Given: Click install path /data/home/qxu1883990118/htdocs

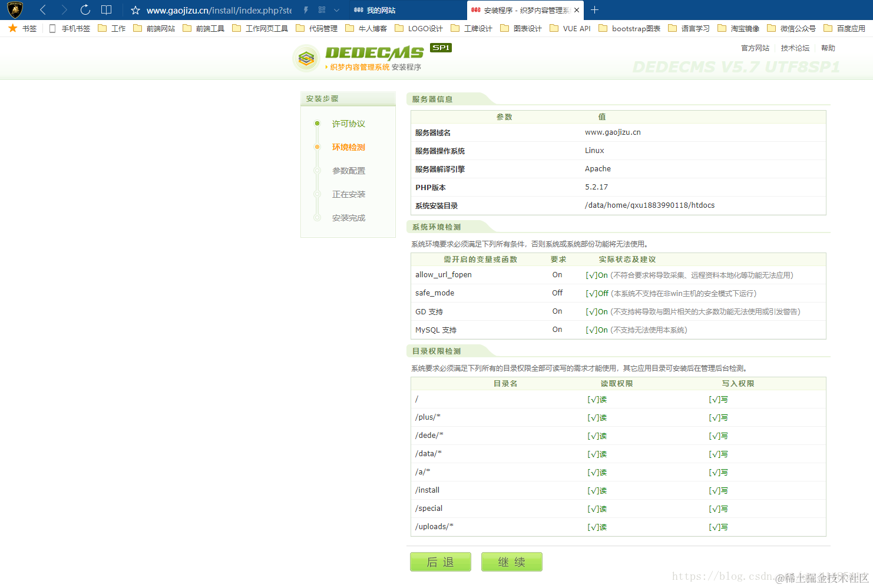Looking at the screenshot, I should click(x=650, y=205).
